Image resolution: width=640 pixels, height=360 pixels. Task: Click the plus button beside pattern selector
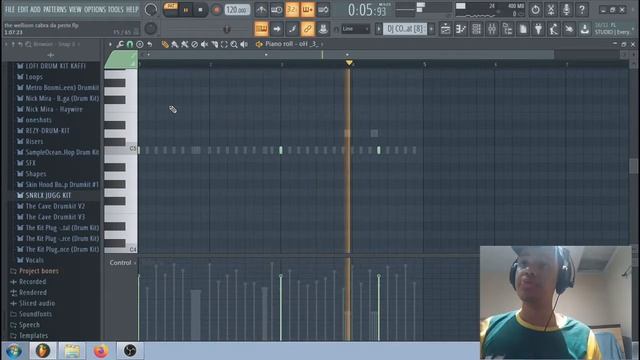(x=431, y=29)
